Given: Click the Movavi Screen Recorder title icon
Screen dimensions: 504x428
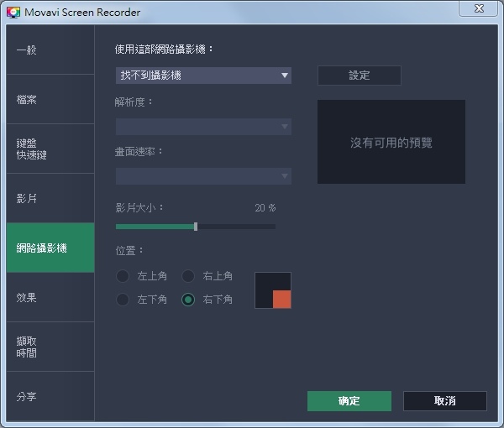Looking at the screenshot, I should click(x=13, y=13).
